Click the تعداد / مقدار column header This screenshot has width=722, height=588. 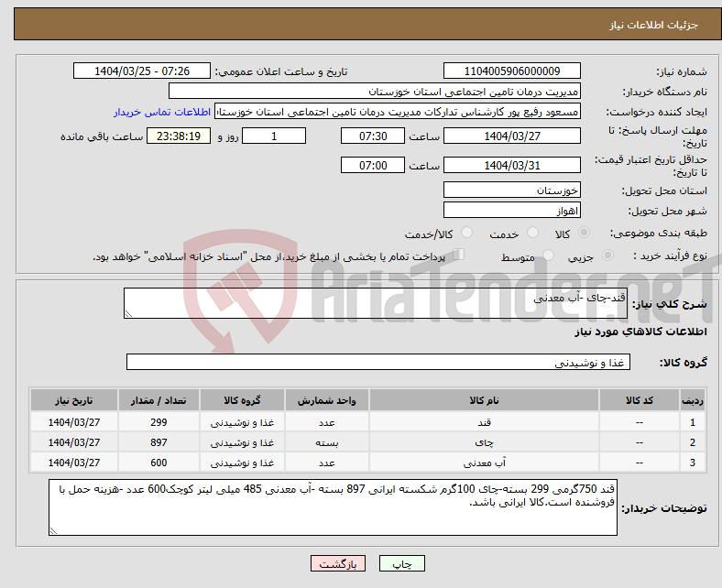pos(159,400)
